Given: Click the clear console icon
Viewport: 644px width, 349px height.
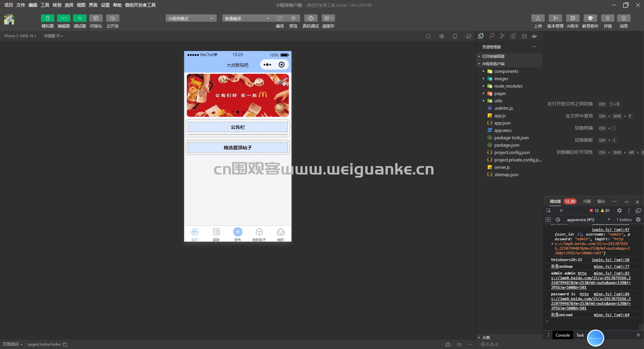Looking at the screenshot, I should (558, 220).
